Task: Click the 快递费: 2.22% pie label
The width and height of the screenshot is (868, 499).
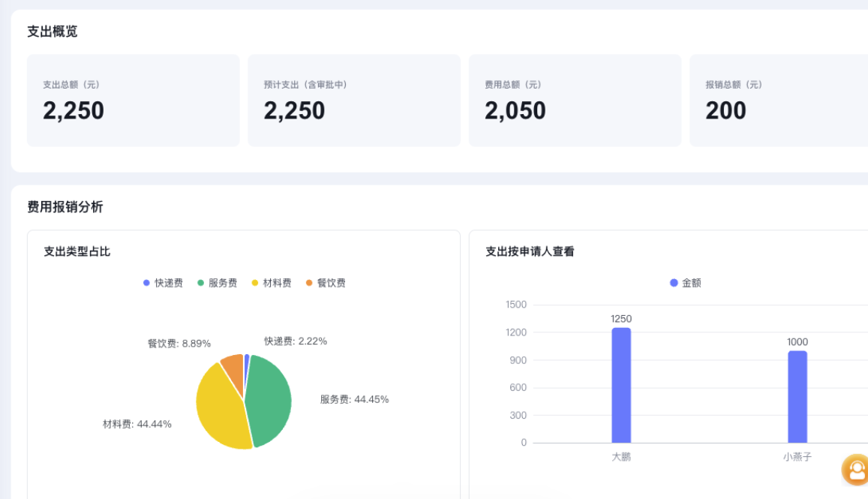Action: (x=296, y=341)
